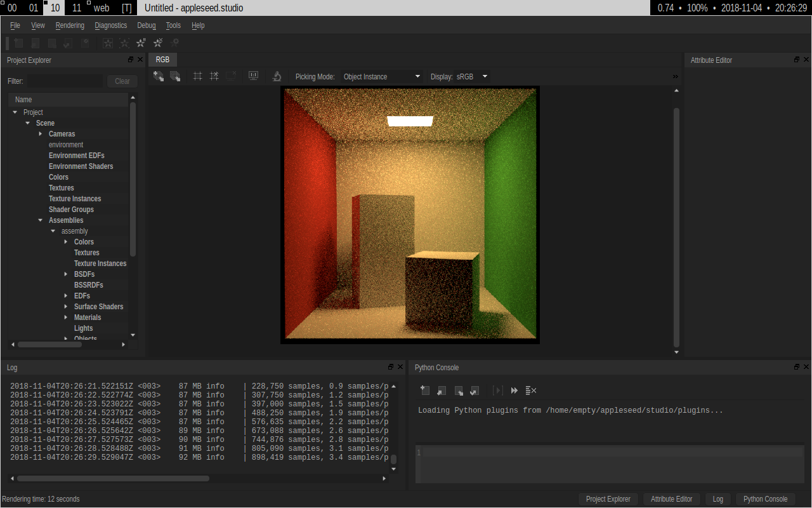
Task: Toggle the Python Console button in the status bar
Action: (766, 499)
